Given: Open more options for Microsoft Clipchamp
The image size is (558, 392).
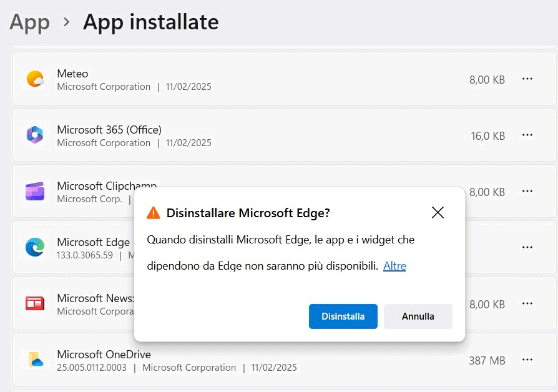Looking at the screenshot, I should 527,192.
